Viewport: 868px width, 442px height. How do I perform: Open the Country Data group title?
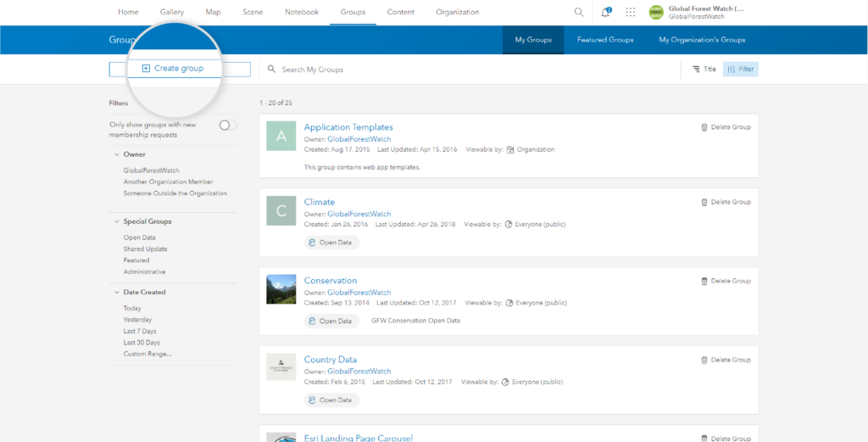(x=331, y=360)
